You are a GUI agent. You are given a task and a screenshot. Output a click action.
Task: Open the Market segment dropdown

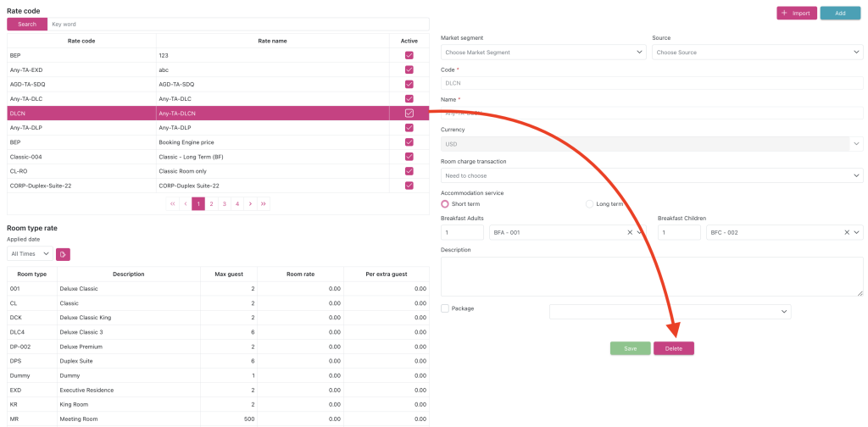(543, 53)
